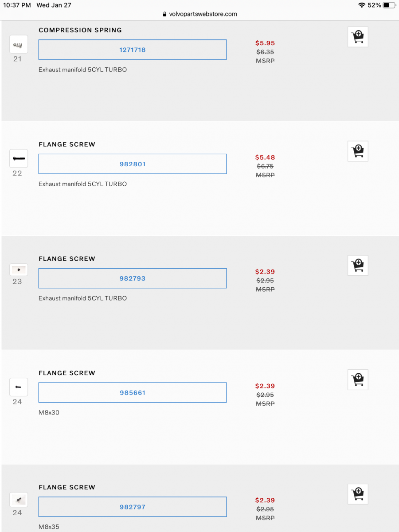Add the M8x30 Flange Screw to cart
This screenshot has height=532, width=399.
coord(358,379)
